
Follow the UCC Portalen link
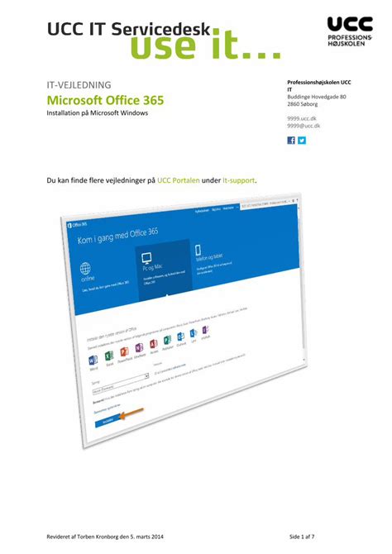(178, 180)
